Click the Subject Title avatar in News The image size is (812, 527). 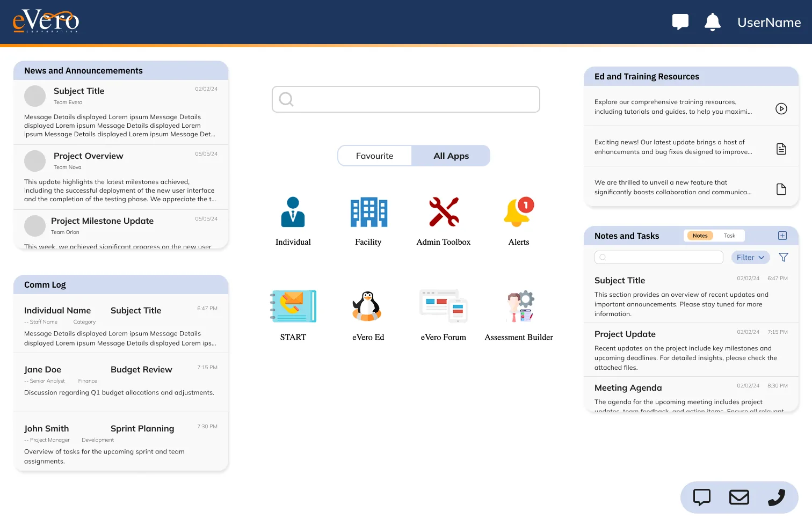coord(35,96)
